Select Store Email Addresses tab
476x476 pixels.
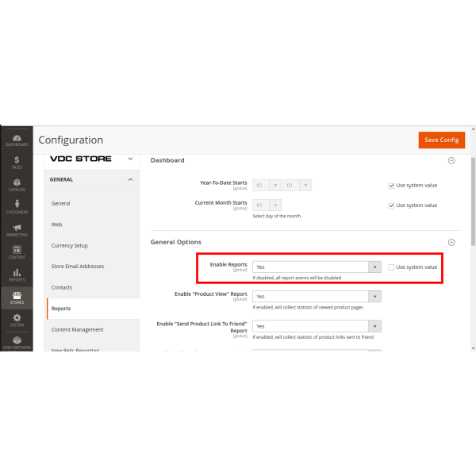tap(78, 267)
